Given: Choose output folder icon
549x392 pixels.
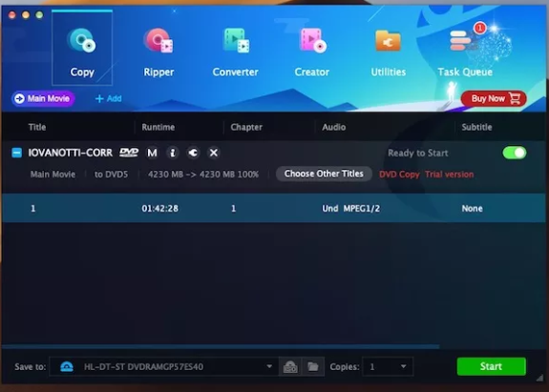Looking at the screenshot, I should point(313,367).
